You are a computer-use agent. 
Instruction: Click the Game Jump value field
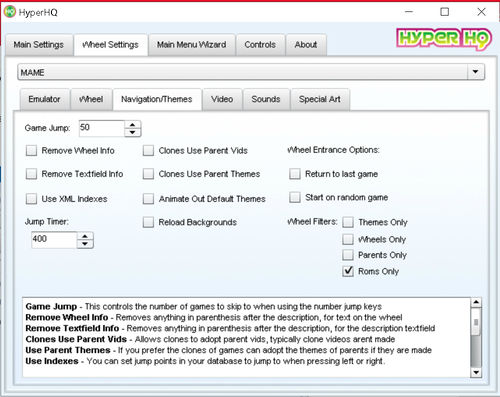click(x=102, y=128)
